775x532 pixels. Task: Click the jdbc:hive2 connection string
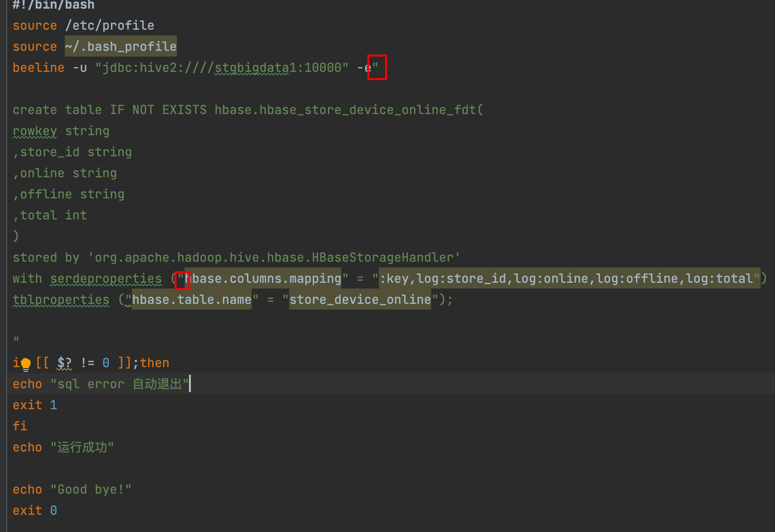click(x=222, y=68)
